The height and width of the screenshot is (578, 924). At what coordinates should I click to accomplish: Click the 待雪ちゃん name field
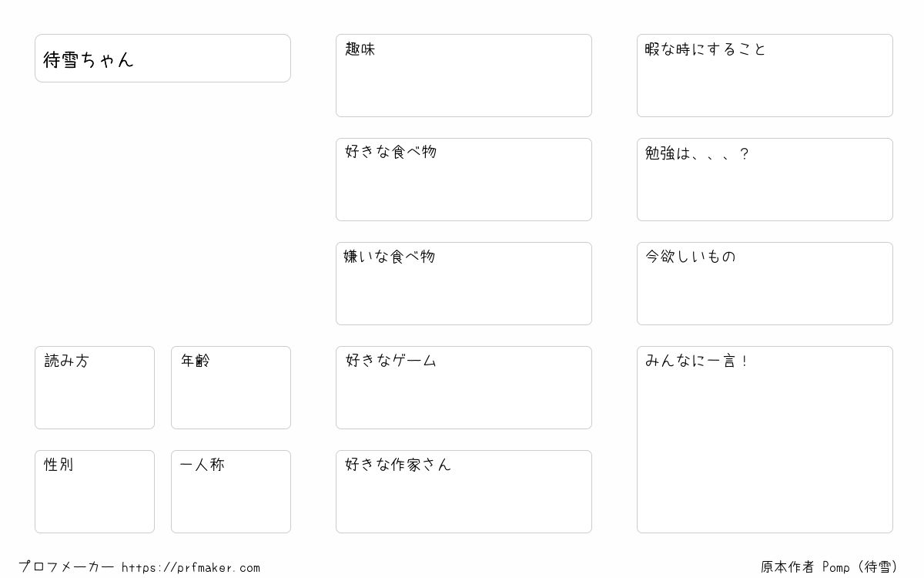[x=162, y=58]
